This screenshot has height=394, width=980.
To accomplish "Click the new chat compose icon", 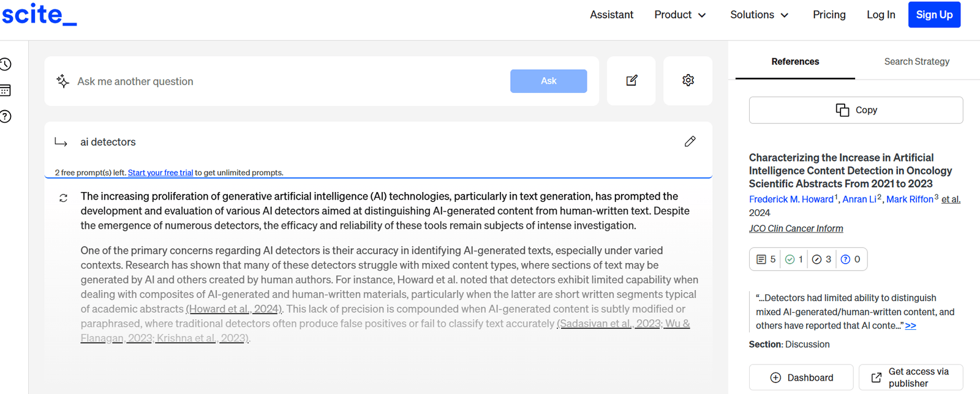I will 631,81.
